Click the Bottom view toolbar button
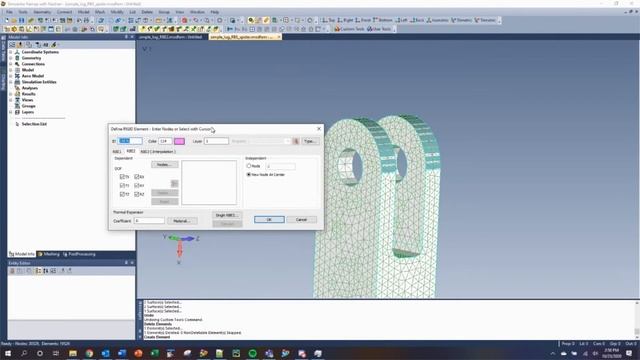The image size is (640, 360). [383, 20]
